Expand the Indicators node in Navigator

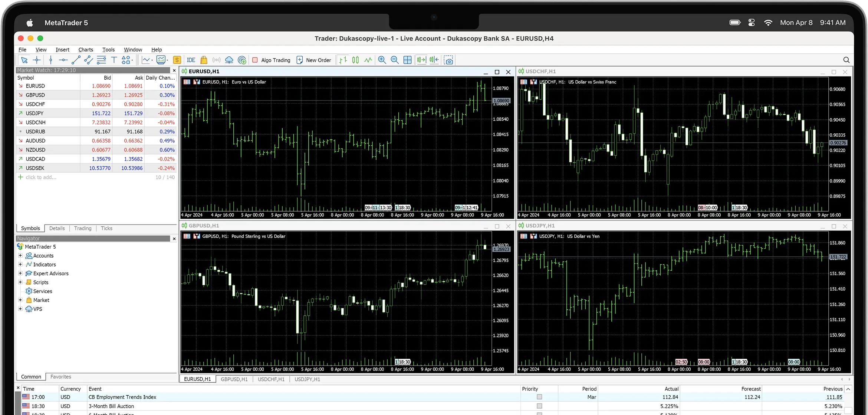coord(20,265)
